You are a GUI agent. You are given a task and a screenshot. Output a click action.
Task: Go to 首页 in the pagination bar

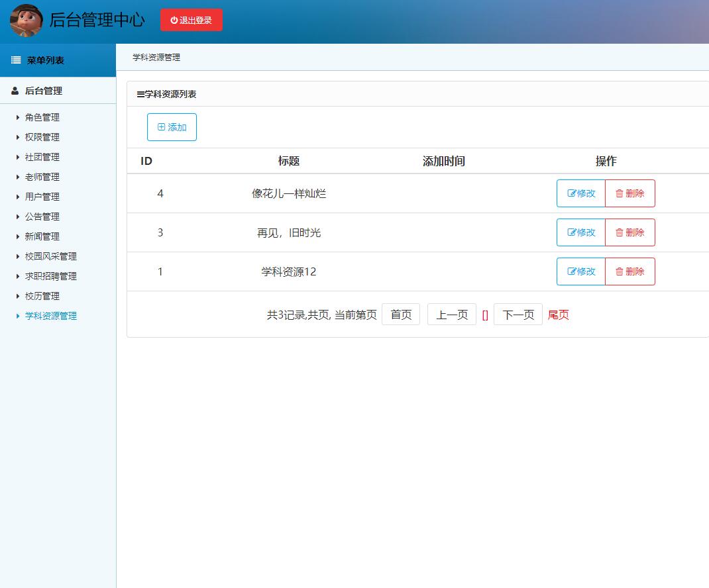pos(400,315)
